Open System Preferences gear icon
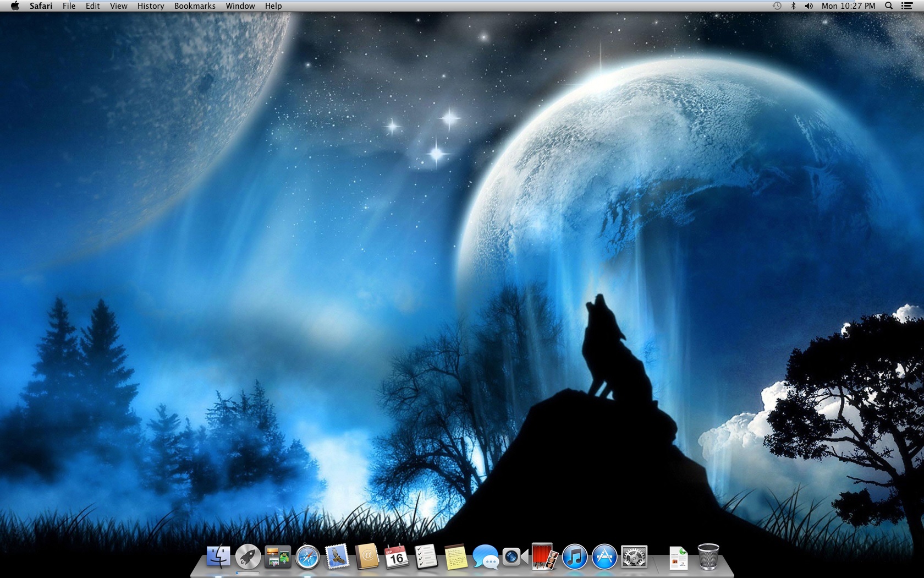This screenshot has width=924, height=578. pyautogui.click(x=634, y=557)
